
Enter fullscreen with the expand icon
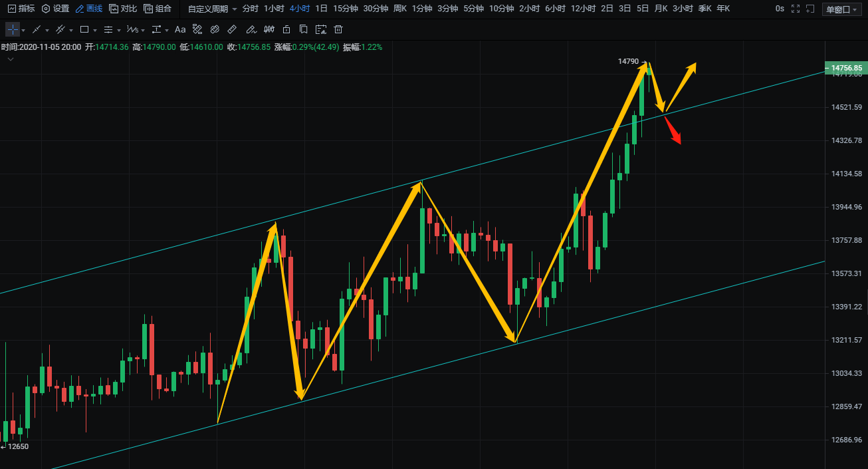796,9
